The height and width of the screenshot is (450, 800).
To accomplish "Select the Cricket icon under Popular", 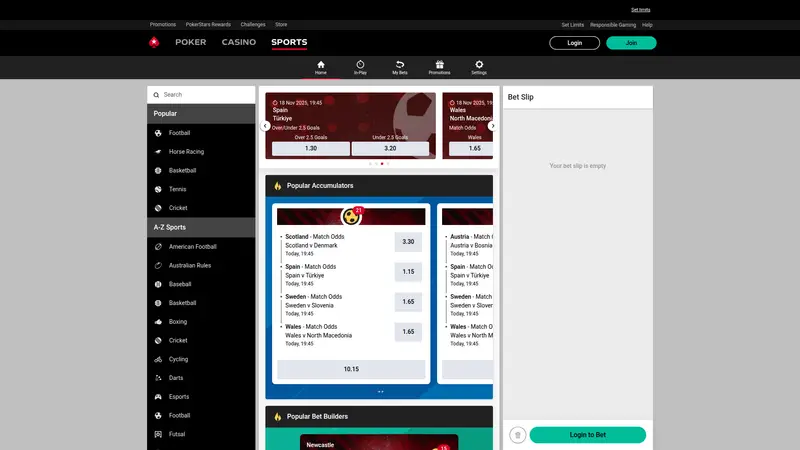I will [x=158, y=208].
